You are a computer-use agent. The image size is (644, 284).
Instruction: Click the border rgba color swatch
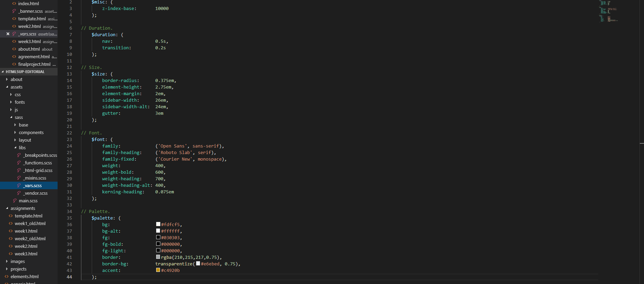(x=158, y=257)
